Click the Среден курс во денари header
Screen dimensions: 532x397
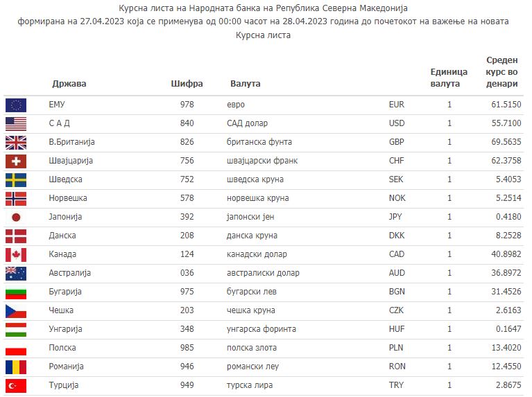501,72
